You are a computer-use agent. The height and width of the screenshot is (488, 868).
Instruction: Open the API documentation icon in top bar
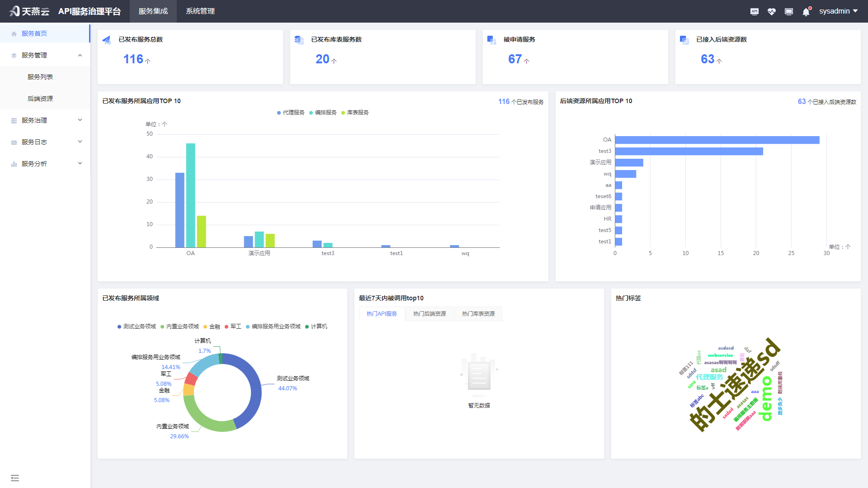coord(754,11)
